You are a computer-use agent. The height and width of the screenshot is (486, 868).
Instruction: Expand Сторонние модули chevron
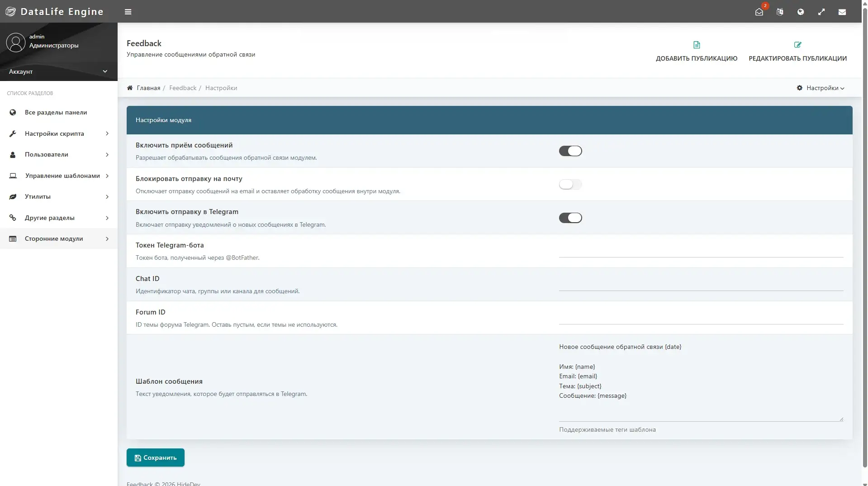(x=107, y=239)
